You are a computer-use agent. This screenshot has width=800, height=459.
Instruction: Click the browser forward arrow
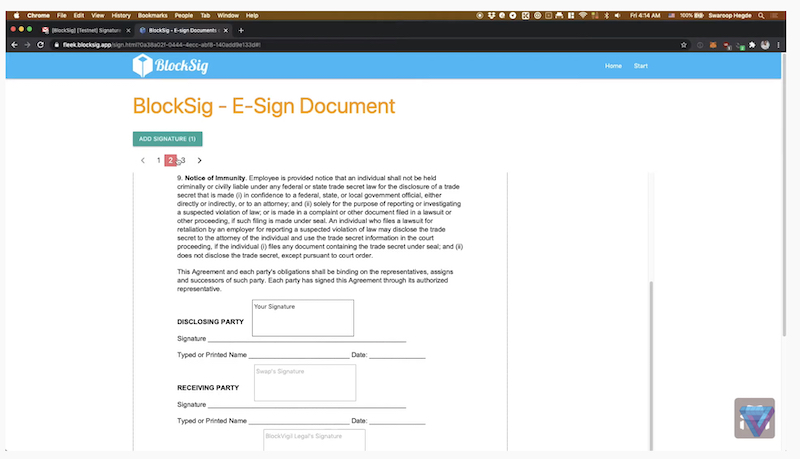click(x=27, y=45)
